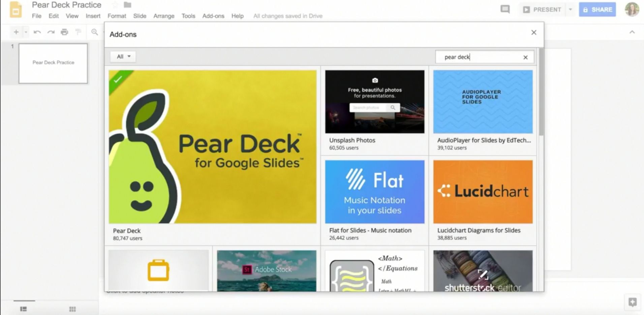Viewport: 644px width, 315px height.
Task: Close the Add-ons dialog
Action: coord(534,32)
